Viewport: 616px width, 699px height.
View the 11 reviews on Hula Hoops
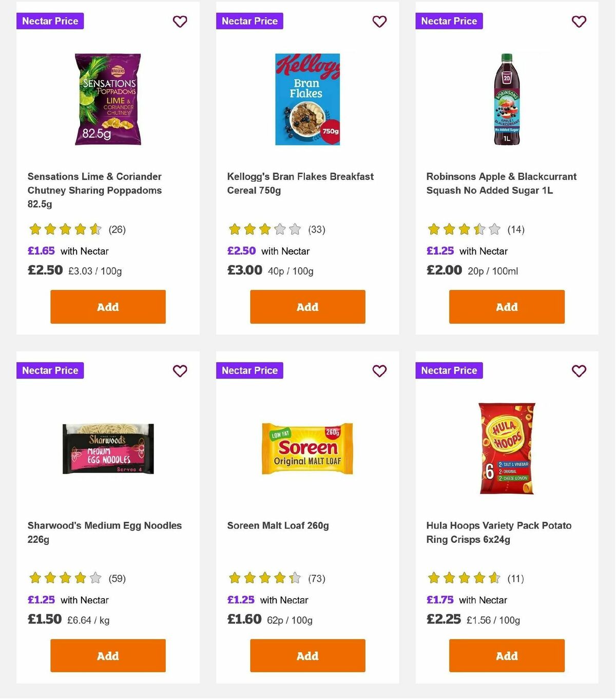(x=515, y=578)
